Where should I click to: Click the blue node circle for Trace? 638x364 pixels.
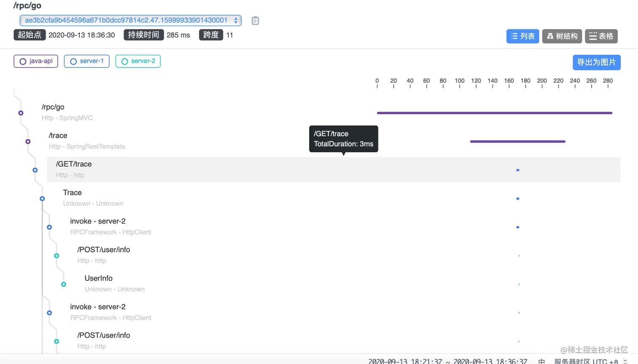point(42,199)
